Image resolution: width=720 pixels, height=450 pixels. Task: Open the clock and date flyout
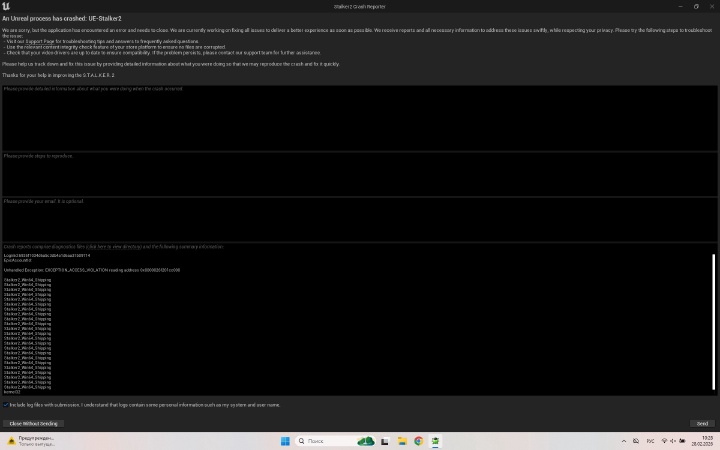click(x=706, y=441)
